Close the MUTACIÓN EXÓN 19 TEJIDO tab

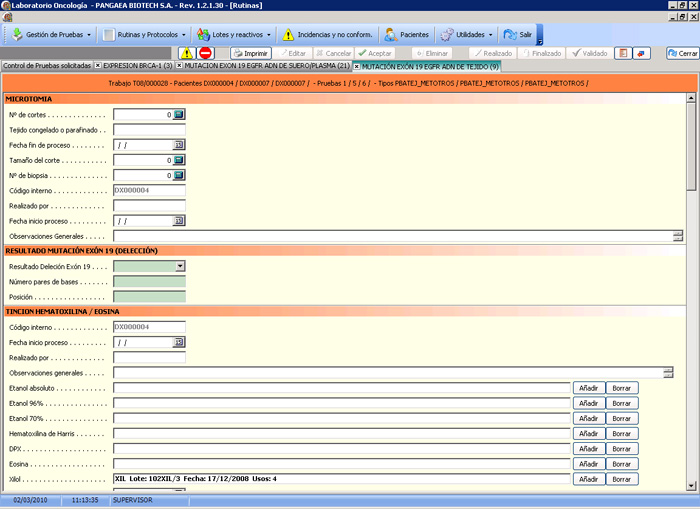(x=357, y=67)
